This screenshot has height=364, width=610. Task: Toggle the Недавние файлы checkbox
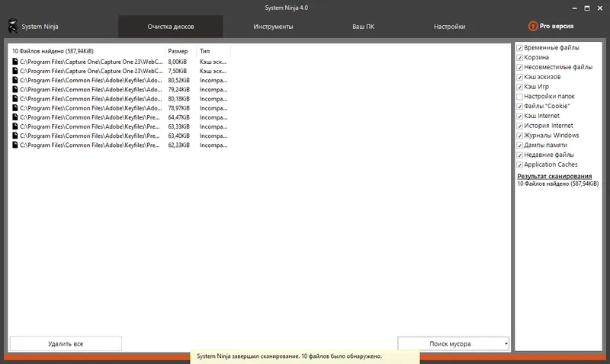pyautogui.click(x=519, y=155)
